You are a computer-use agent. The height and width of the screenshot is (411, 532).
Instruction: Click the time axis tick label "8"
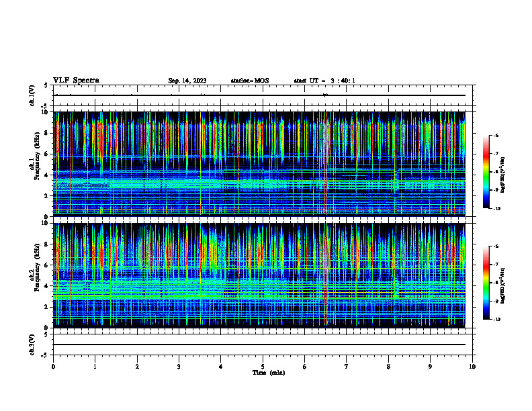coord(388,367)
